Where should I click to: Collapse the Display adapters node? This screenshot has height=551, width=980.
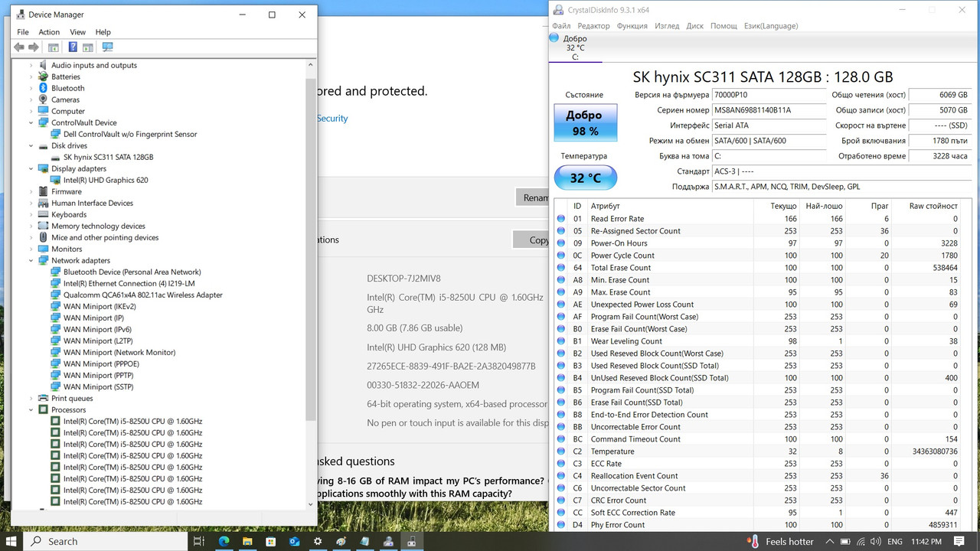click(31, 168)
